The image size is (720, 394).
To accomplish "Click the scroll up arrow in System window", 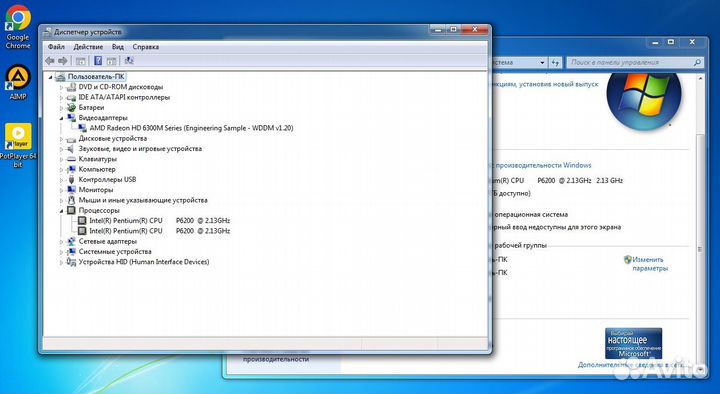I will pyautogui.click(x=700, y=79).
